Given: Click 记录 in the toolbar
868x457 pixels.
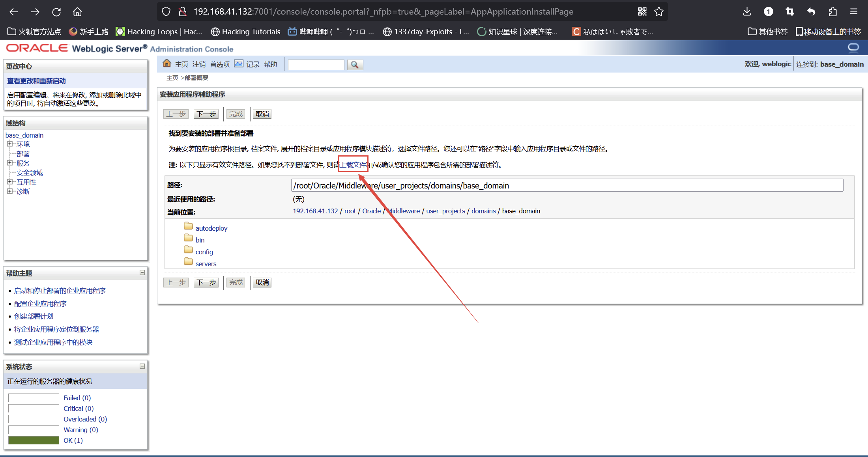Looking at the screenshot, I should pyautogui.click(x=253, y=64).
